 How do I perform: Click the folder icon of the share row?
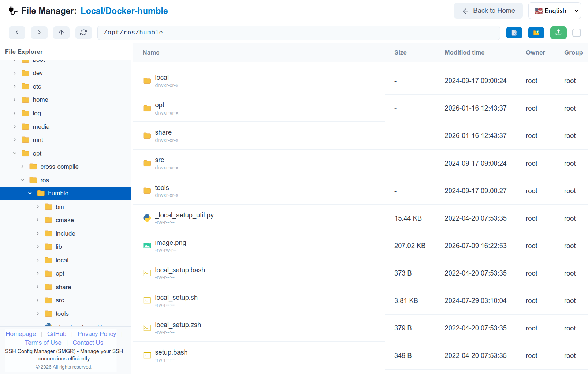pos(147,136)
